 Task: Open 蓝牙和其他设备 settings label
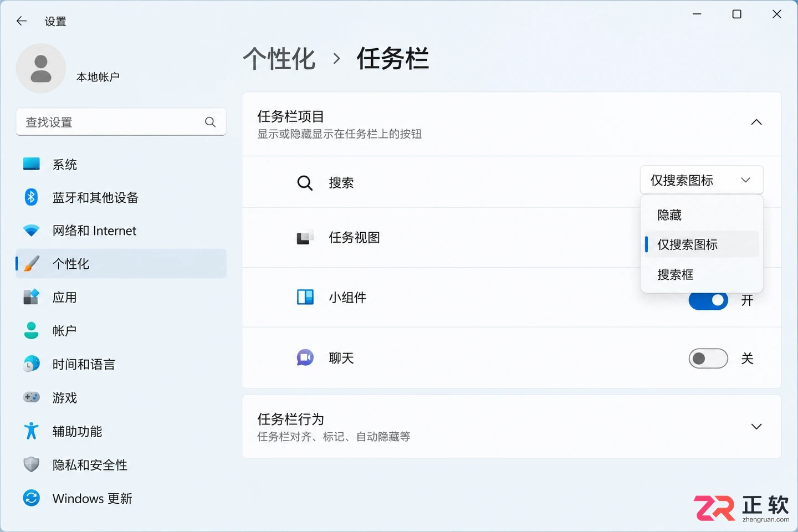pyautogui.click(x=95, y=197)
